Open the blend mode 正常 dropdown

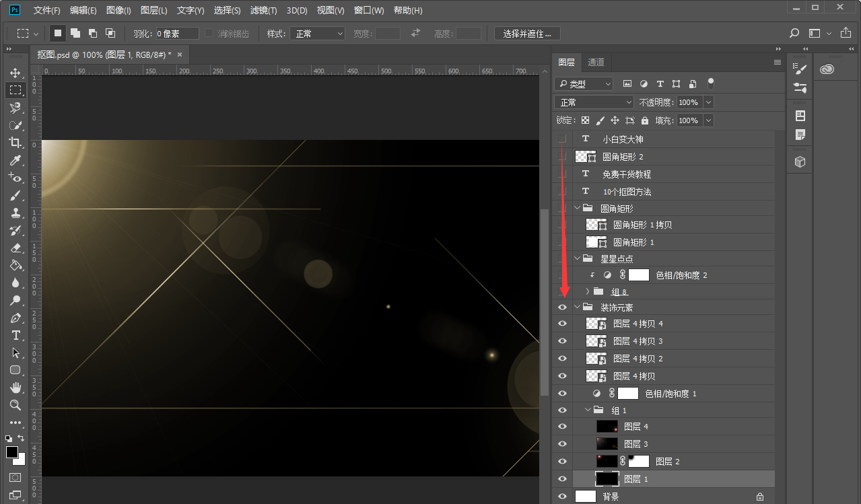point(594,102)
